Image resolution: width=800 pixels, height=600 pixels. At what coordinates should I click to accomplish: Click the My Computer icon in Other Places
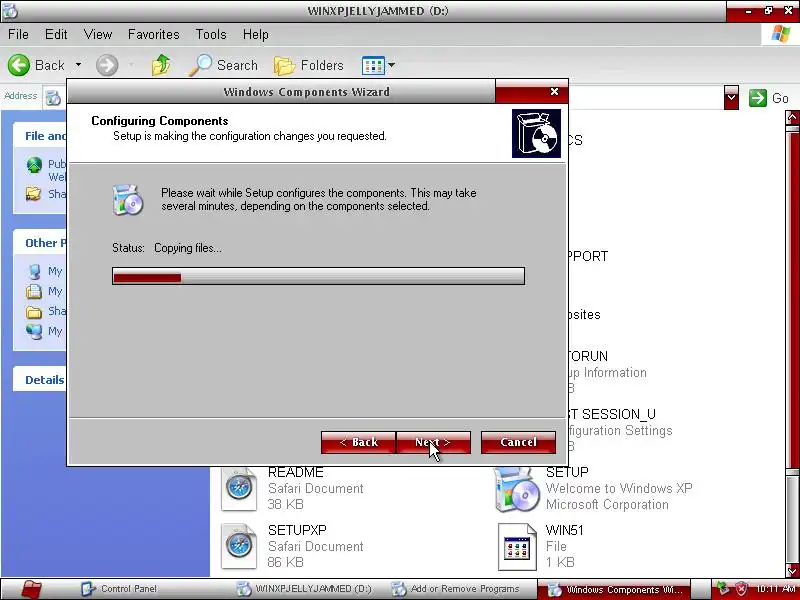pos(34,271)
